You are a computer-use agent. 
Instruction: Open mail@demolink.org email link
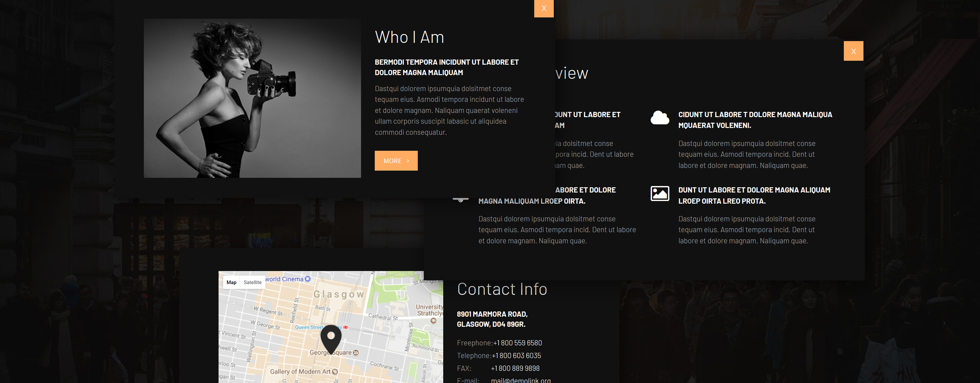pos(521,380)
